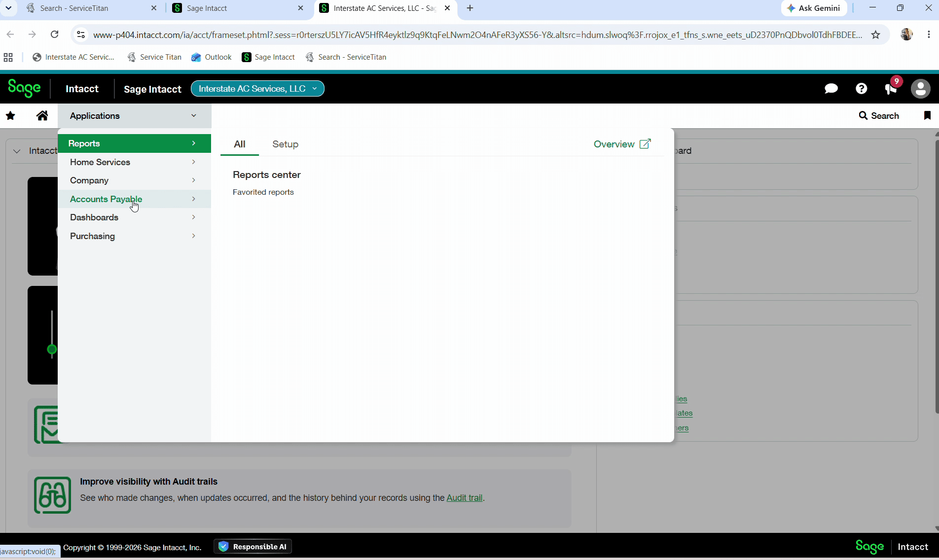The image size is (939, 560).
Task: Open the tab search dropdown arrow
Action: click(x=8, y=8)
